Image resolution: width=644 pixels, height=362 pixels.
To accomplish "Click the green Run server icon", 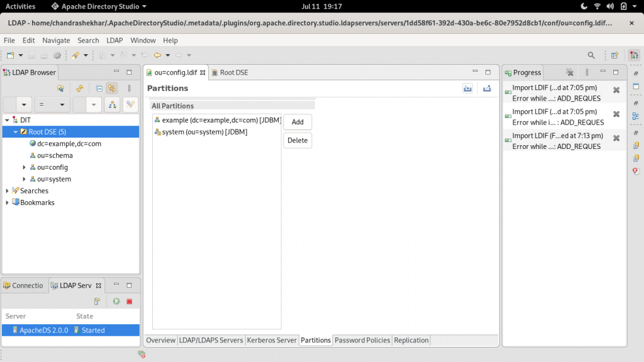I will (x=116, y=302).
